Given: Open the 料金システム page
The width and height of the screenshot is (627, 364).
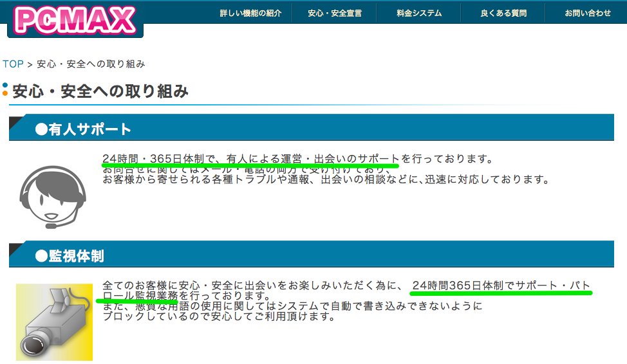Looking at the screenshot, I should point(419,13).
